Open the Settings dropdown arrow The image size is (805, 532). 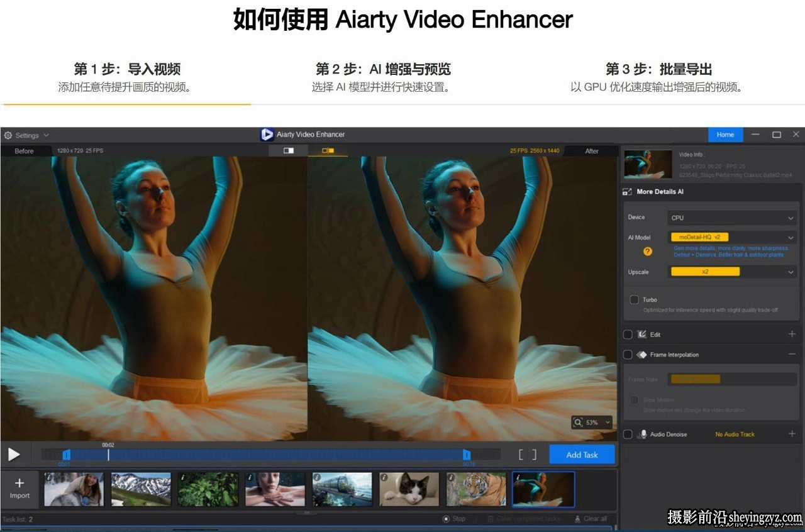46,135
